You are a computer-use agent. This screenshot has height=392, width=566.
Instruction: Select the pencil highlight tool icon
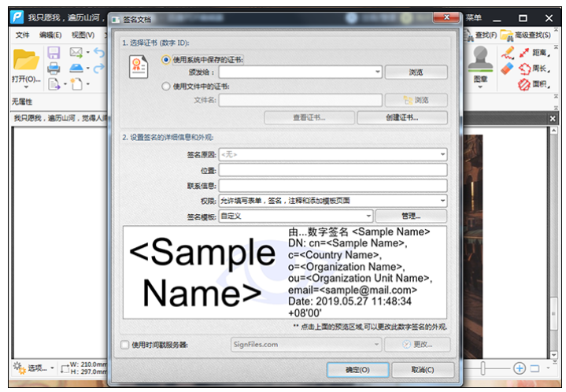[508, 53]
